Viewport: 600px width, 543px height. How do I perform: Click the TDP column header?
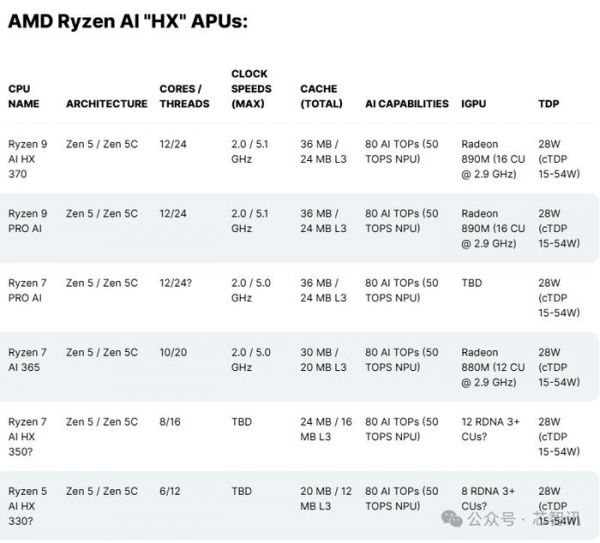click(x=548, y=104)
